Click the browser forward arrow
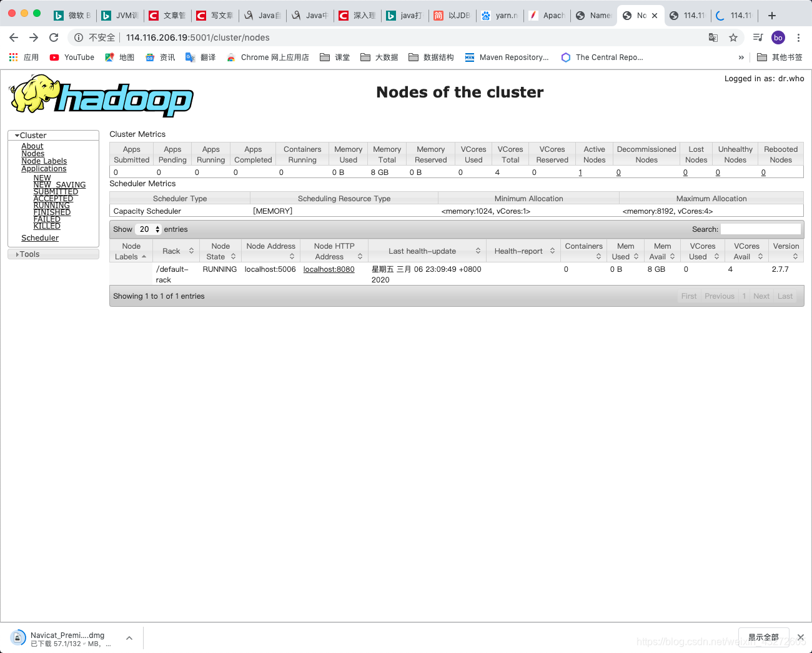Viewport: 812px width, 653px height. (34, 37)
